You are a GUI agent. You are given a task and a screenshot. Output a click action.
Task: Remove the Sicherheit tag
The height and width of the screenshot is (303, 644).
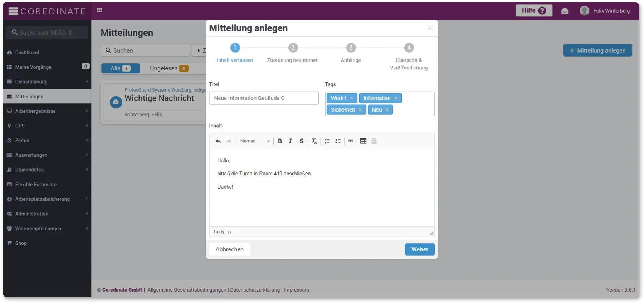(360, 110)
